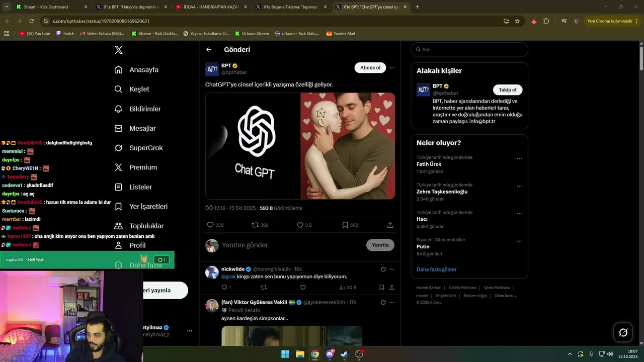Switch to the Boşuna Tıklama Japonya tab

[291, 7]
